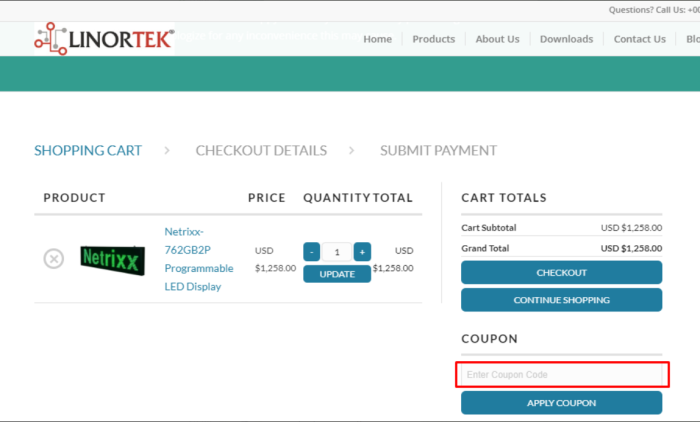The width and height of the screenshot is (700, 422).
Task: Remove the Netrixx product from cart
Action: click(x=54, y=259)
